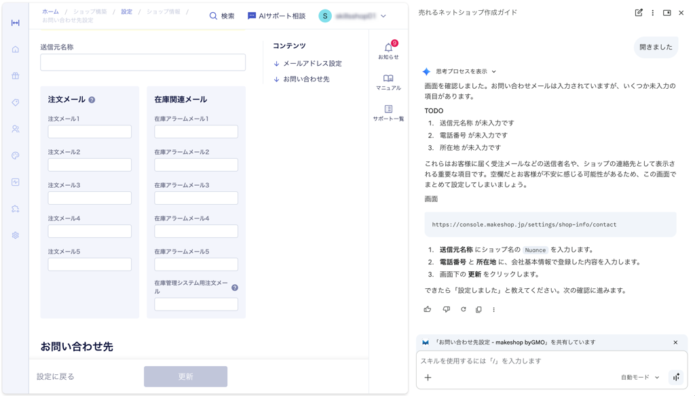This screenshot has width=695, height=396.
Task: Open the tag icon in left sidebar
Action: click(16, 102)
